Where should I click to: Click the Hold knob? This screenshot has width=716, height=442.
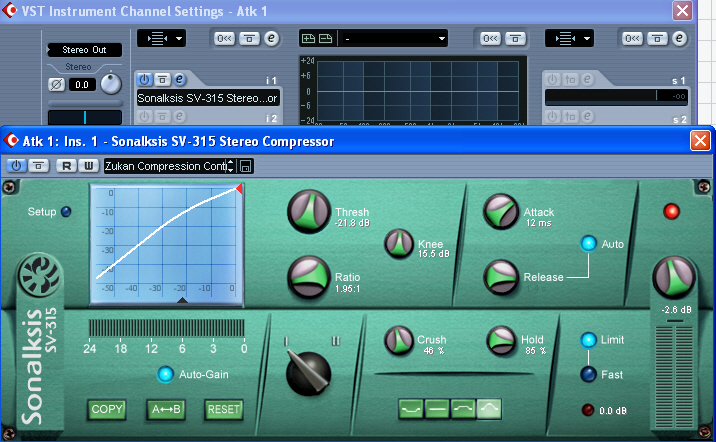pos(502,341)
